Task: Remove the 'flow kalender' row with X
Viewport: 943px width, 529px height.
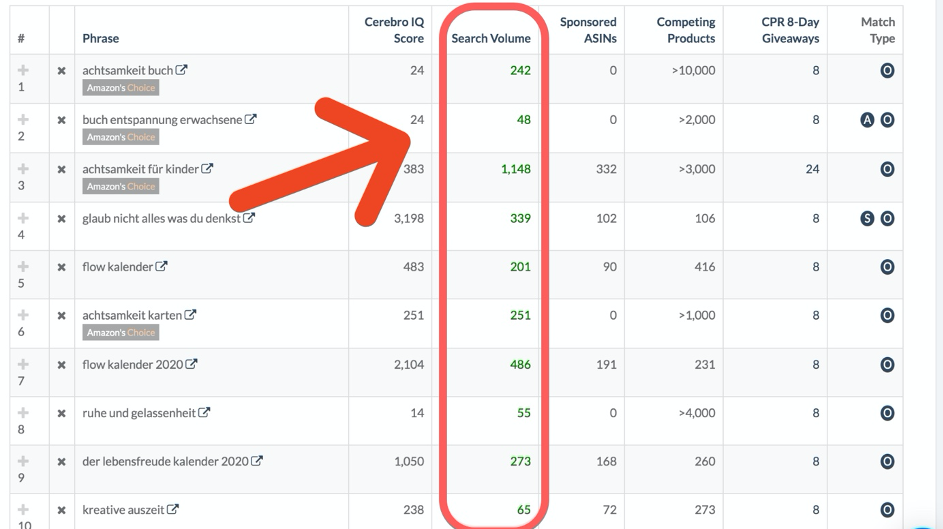Action: point(61,268)
